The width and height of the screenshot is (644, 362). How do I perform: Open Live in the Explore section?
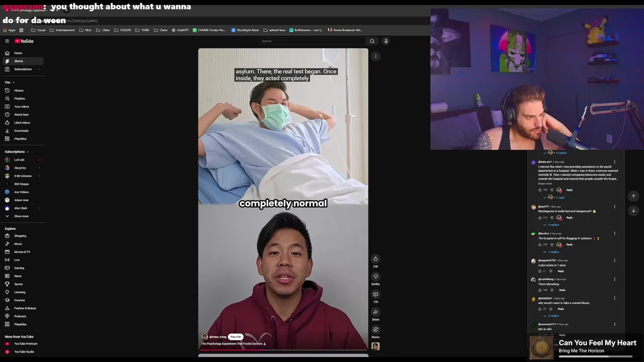[22, 260]
